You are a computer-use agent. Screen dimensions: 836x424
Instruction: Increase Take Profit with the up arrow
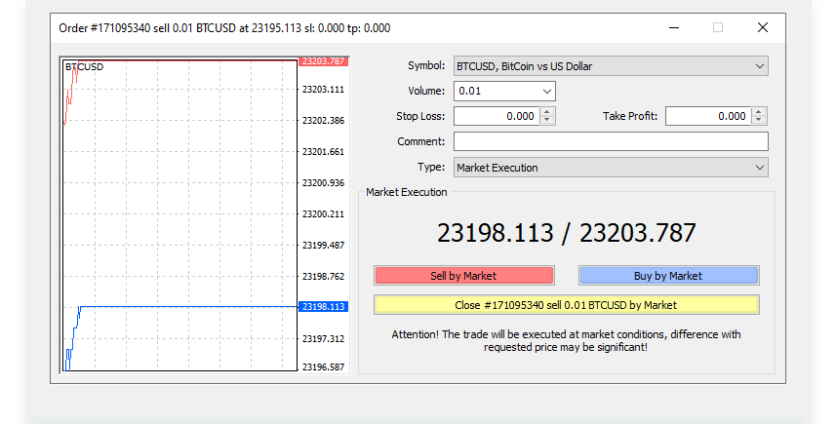759,113
